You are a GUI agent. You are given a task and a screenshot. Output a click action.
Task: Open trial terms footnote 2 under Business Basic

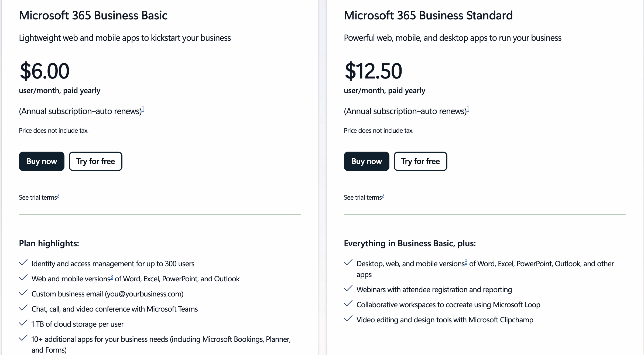coord(58,196)
